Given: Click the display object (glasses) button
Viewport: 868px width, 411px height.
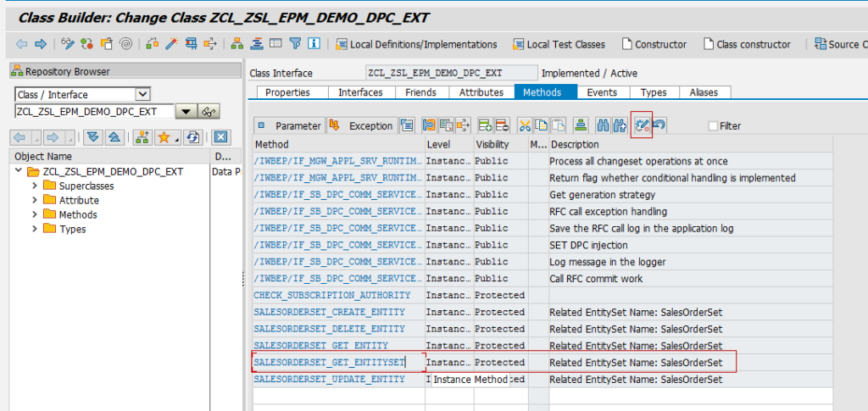Looking at the screenshot, I should [209, 112].
